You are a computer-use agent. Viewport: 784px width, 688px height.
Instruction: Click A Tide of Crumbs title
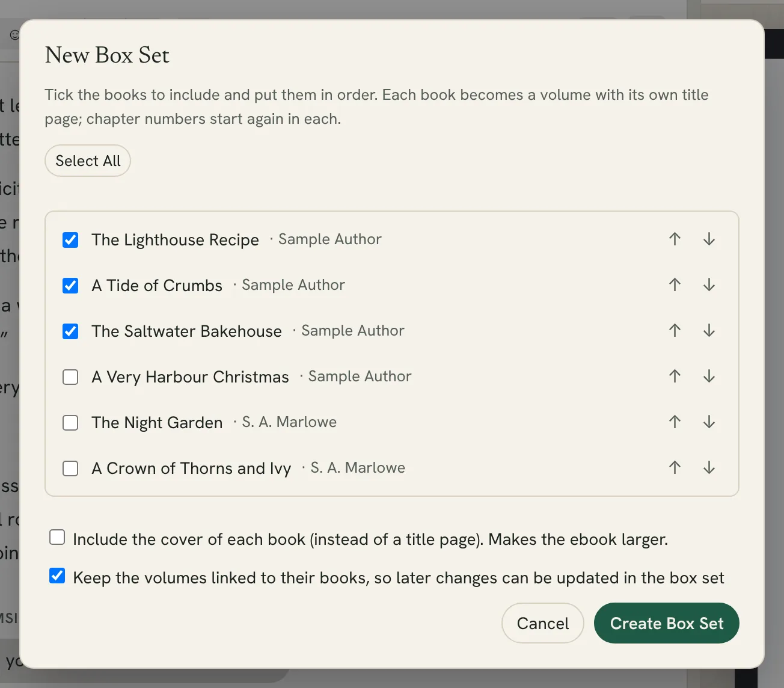click(157, 286)
